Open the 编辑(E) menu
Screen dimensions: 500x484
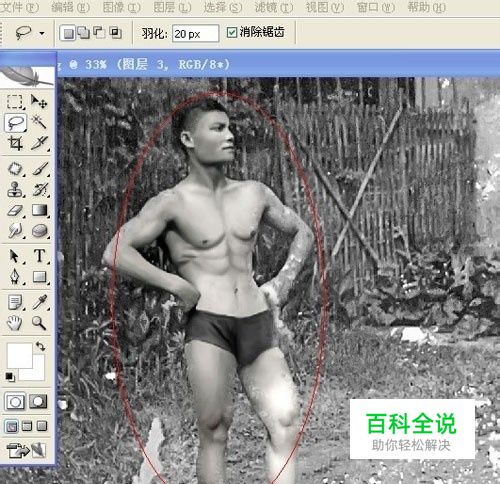pos(70,7)
